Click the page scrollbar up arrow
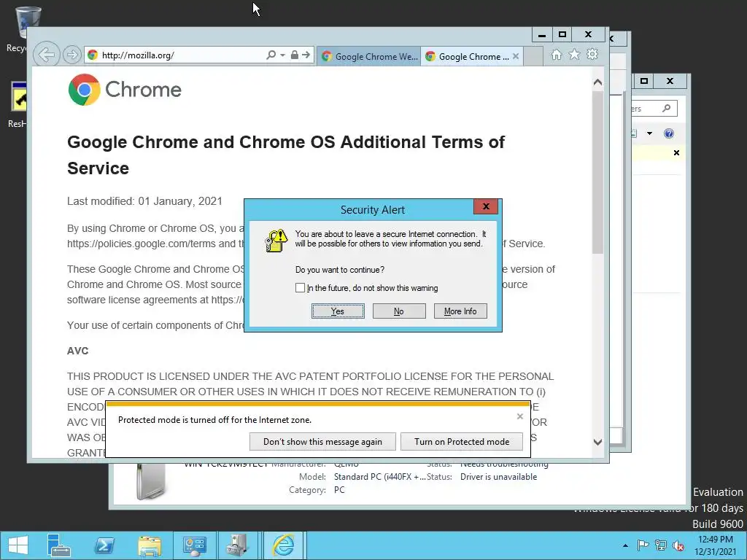The height and width of the screenshot is (560, 747). click(598, 82)
